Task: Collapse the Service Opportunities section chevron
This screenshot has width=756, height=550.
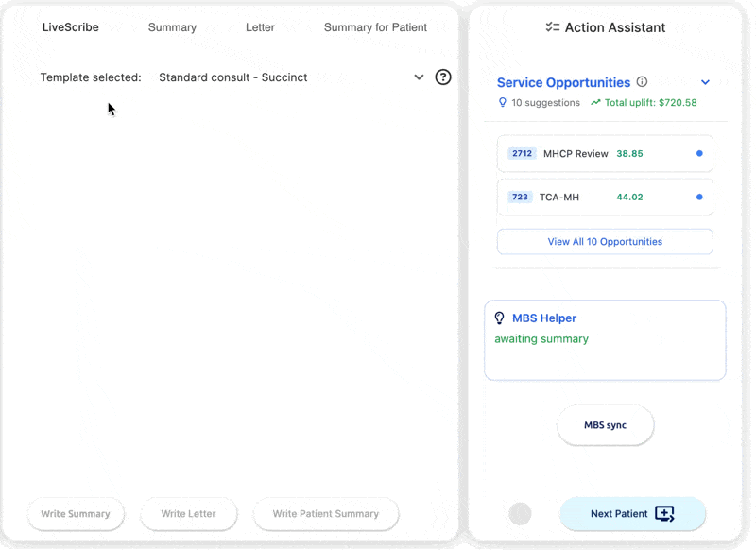Action: [705, 82]
